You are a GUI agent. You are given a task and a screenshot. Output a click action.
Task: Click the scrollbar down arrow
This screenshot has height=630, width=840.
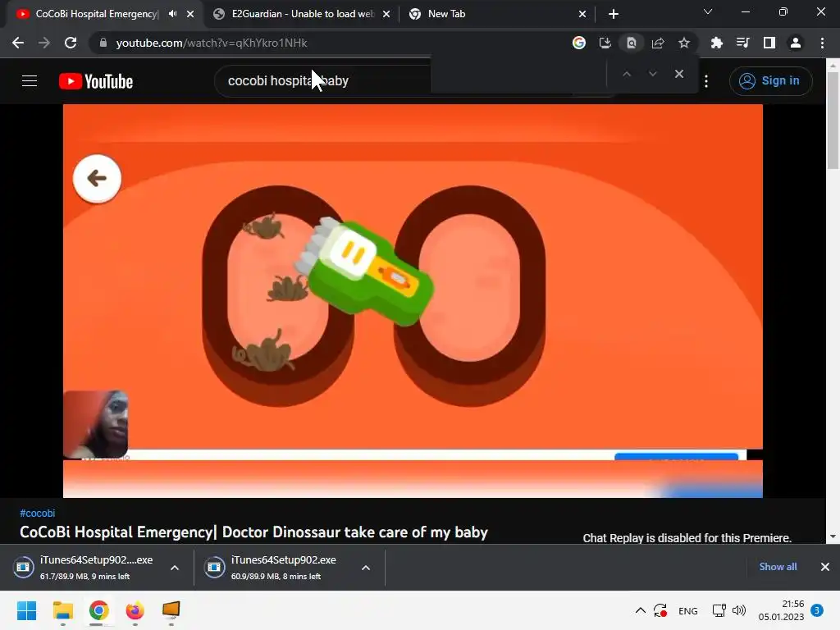pos(833,536)
